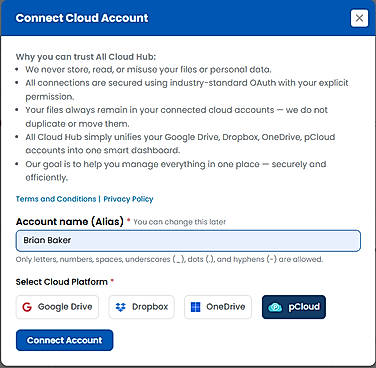The width and height of the screenshot is (376, 368).
Task: Select pCloud as cloud platform
Action: pyautogui.click(x=294, y=307)
